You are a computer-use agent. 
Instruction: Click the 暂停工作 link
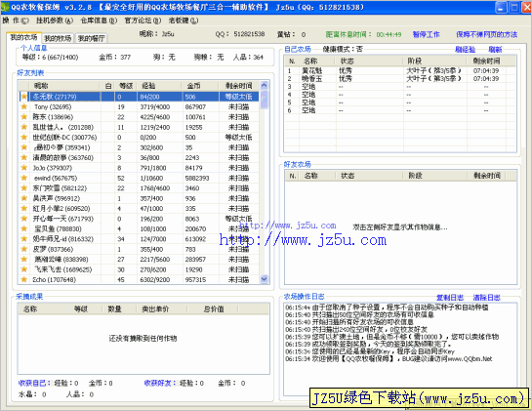point(426,34)
